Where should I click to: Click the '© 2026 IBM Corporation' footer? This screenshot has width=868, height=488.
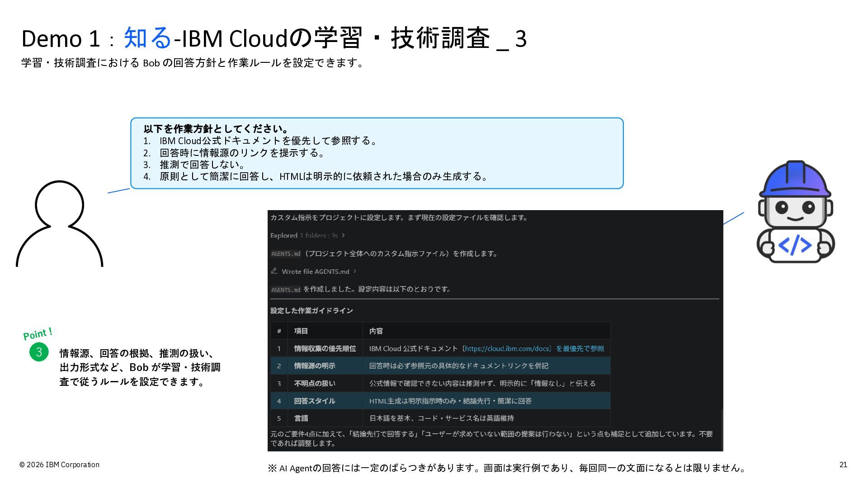coord(59,465)
